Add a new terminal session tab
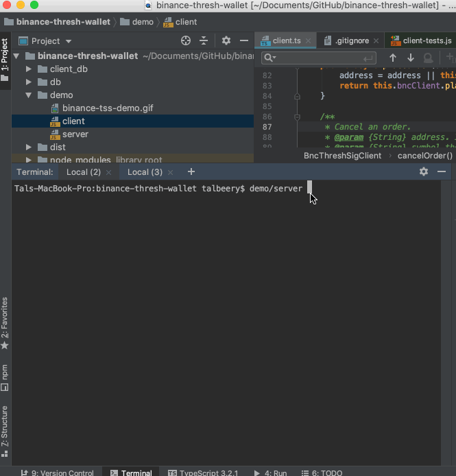Viewport: 456px width, 476px height. [191, 172]
